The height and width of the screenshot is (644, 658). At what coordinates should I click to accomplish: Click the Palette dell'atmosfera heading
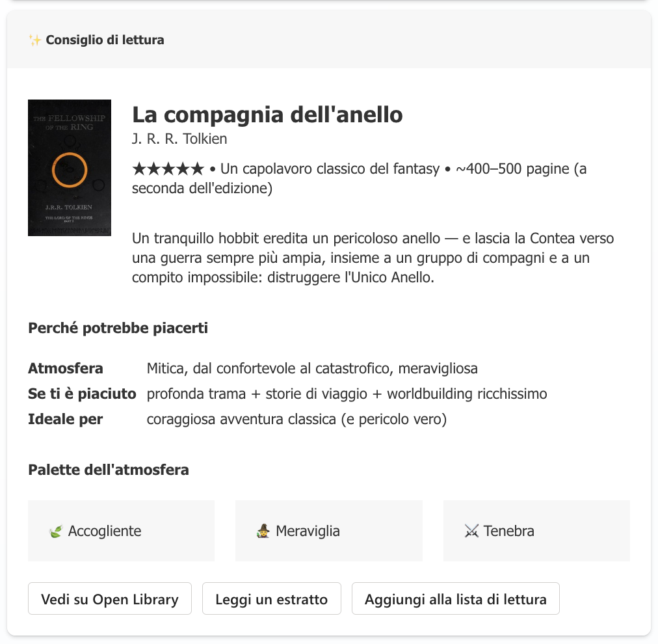[x=109, y=470]
